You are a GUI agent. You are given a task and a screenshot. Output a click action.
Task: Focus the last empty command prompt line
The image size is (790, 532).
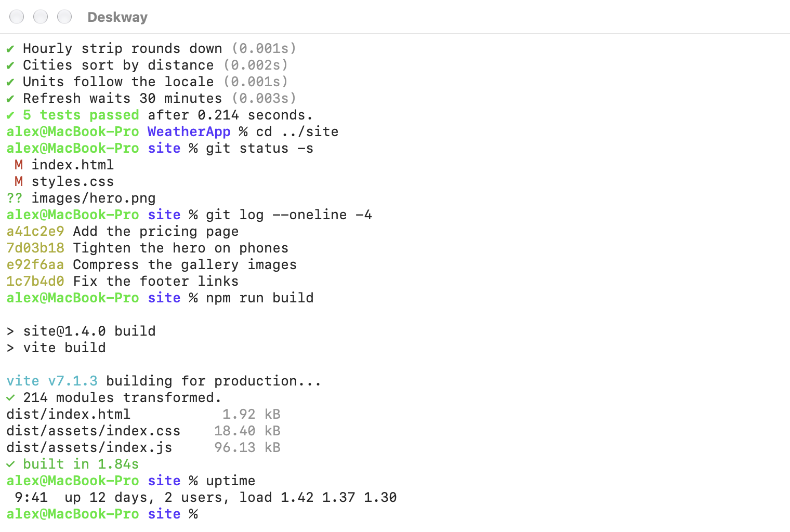[102, 514]
